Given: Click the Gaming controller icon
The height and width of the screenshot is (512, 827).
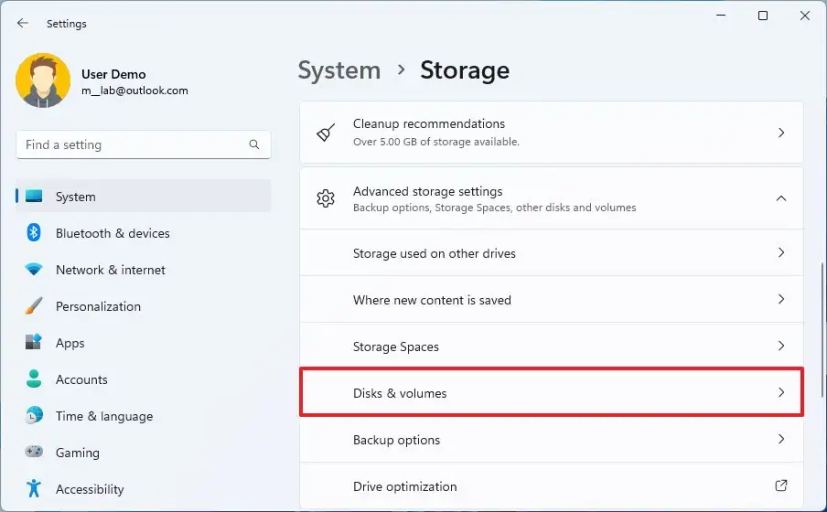Looking at the screenshot, I should 34,452.
